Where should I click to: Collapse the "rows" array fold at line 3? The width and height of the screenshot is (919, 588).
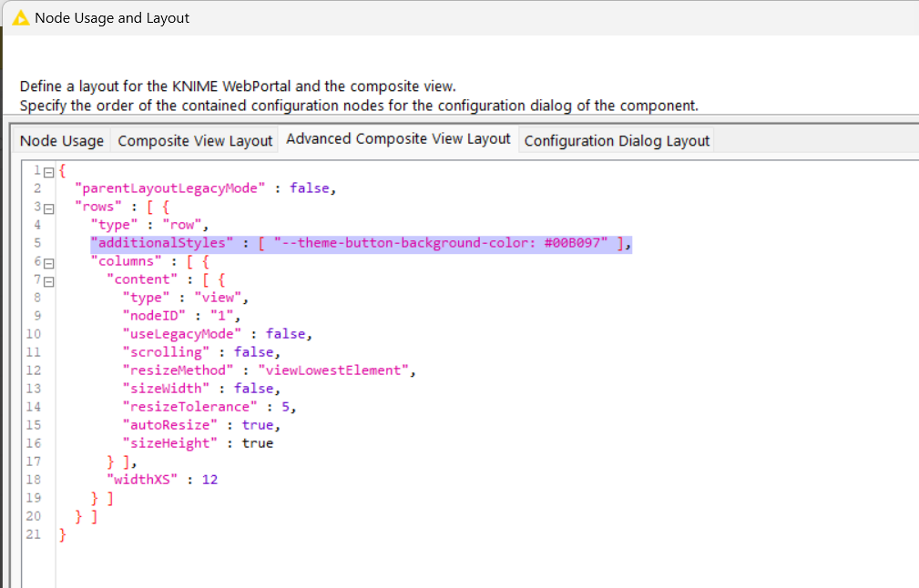click(48, 208)
